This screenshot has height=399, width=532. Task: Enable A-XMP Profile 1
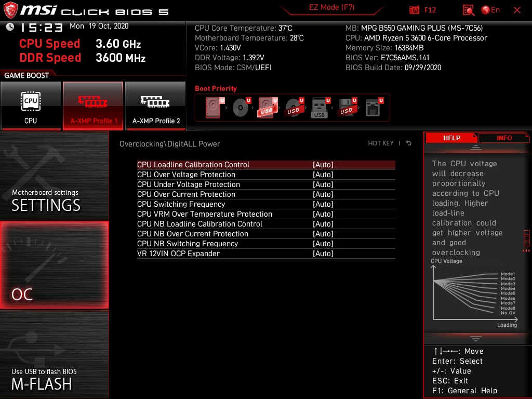point(92,105)
